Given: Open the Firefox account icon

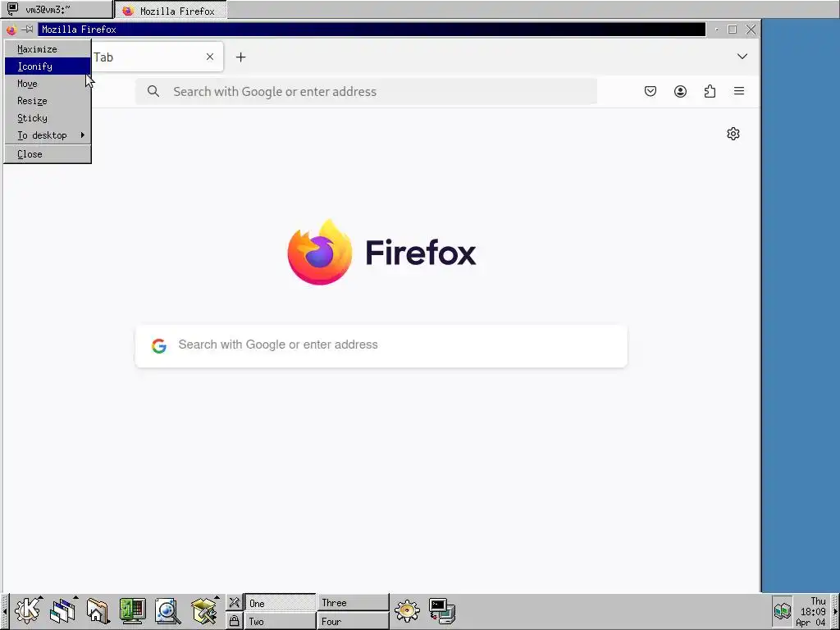Looking at the screenshot, I should click(x=680, y=91).
